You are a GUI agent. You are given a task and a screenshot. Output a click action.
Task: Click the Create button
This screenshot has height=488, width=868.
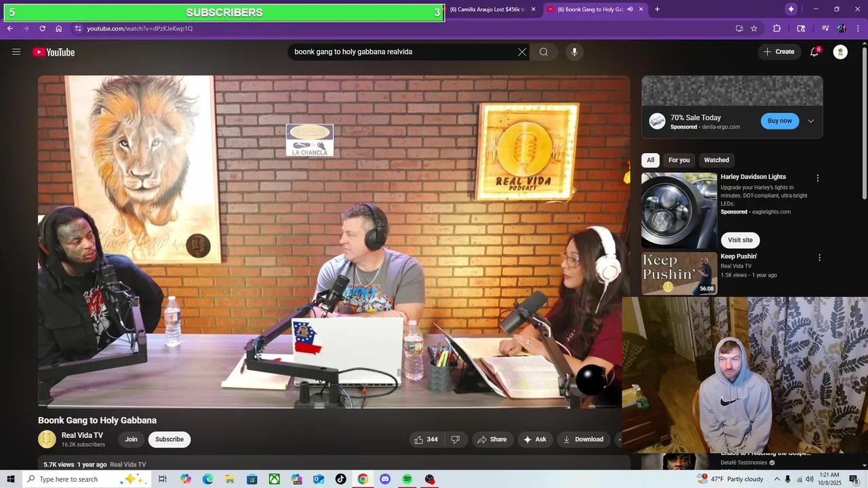tap(778, 52)
